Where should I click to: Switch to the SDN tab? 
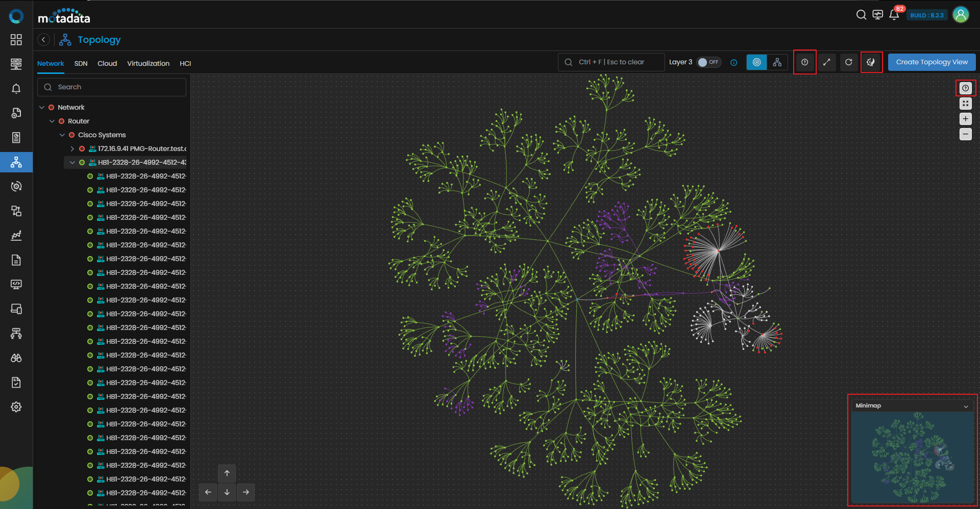tap(81, 64)
